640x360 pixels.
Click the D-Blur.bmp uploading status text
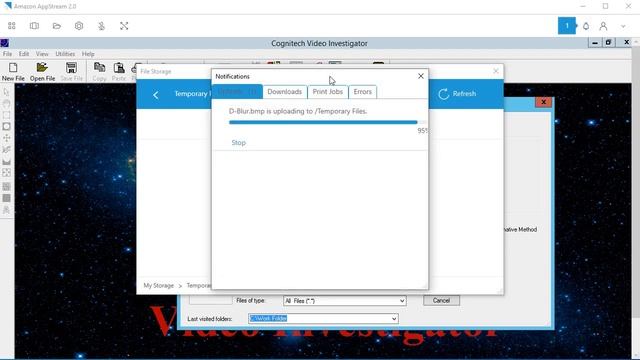298,111
